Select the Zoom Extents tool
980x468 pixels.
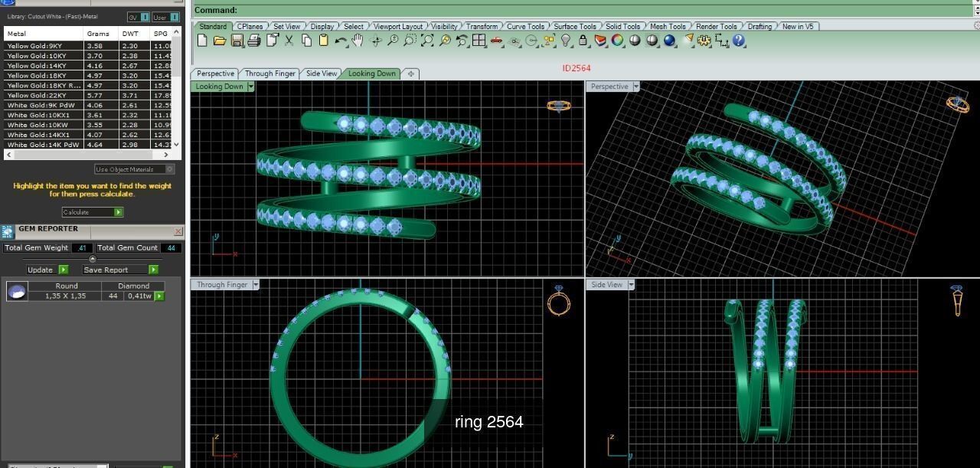click(427, 40)
